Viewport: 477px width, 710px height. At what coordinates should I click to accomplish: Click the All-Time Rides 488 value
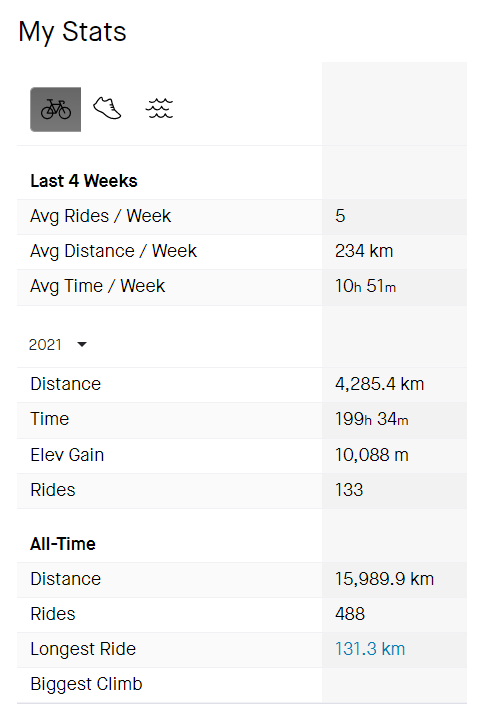[x=350, y=614]
